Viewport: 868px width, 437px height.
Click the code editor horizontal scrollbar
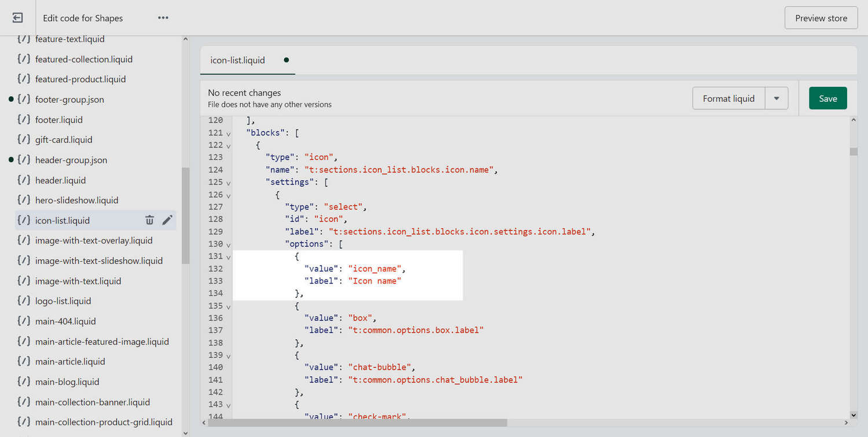click(358, 423)
